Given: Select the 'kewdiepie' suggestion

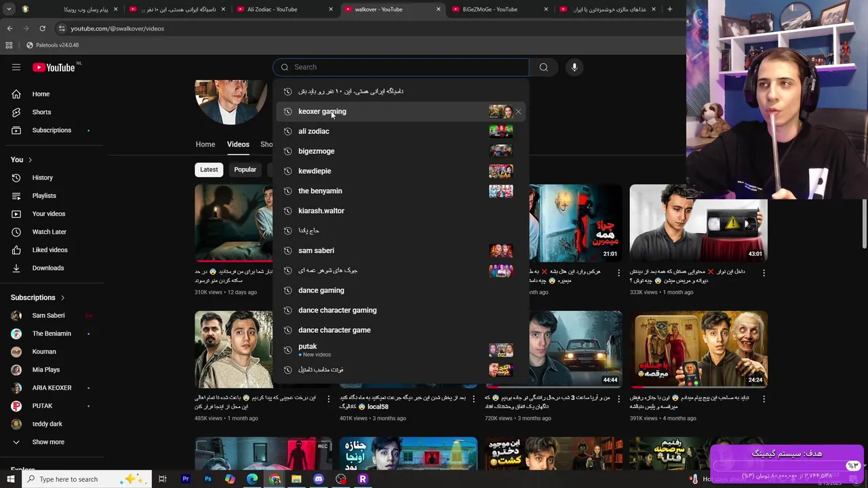Looking at the screenshot, I should click(x=401, y=171).
